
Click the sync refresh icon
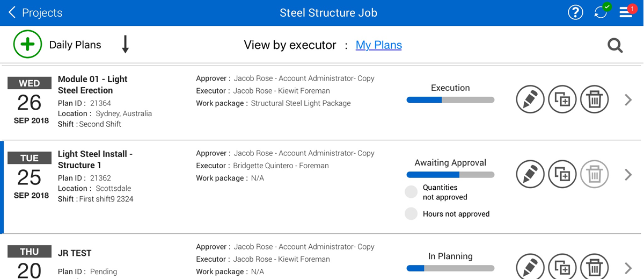[x=601, y=12]
